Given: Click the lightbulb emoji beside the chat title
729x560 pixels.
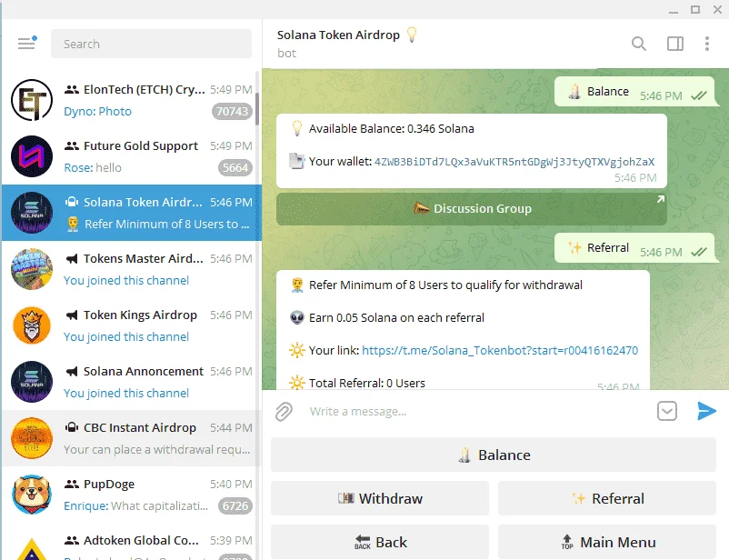Looking at the screenshot, I should (412, 35).
